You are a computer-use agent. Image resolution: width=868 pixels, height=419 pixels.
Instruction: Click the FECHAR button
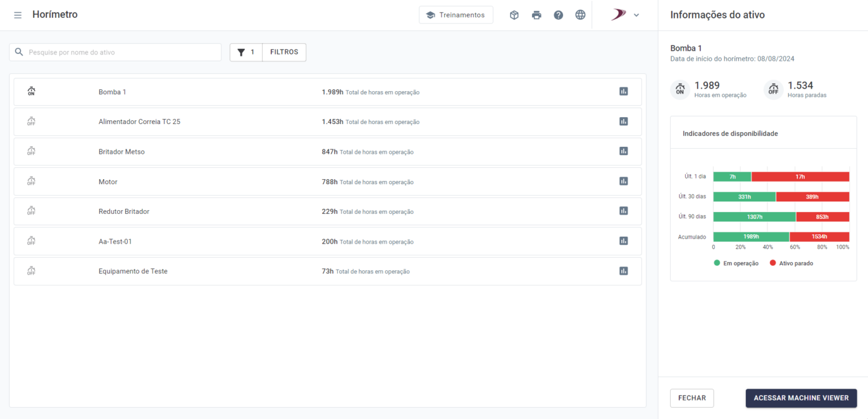point(692,398)
